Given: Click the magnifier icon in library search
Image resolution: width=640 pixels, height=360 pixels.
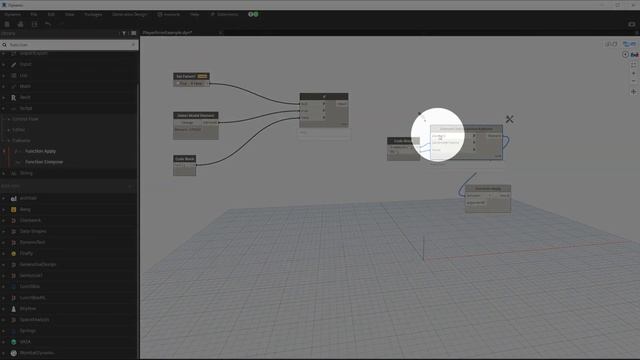Looking at the screenshot, I should pos(4,45).
